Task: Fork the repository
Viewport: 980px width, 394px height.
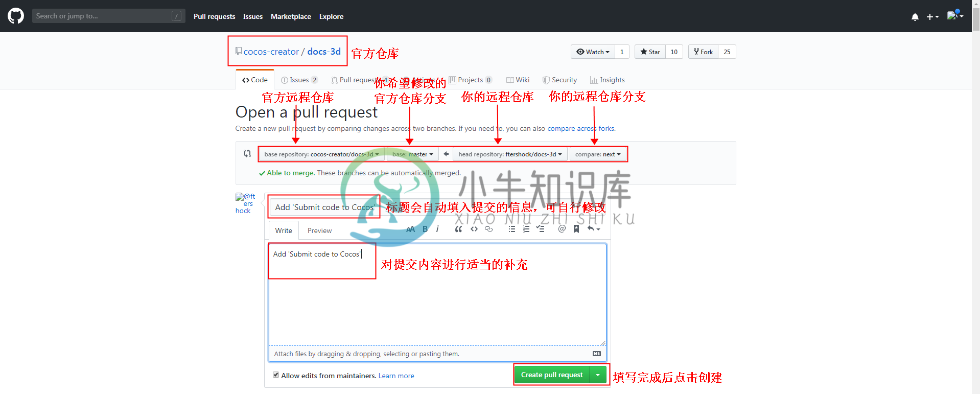Action: 703,52
